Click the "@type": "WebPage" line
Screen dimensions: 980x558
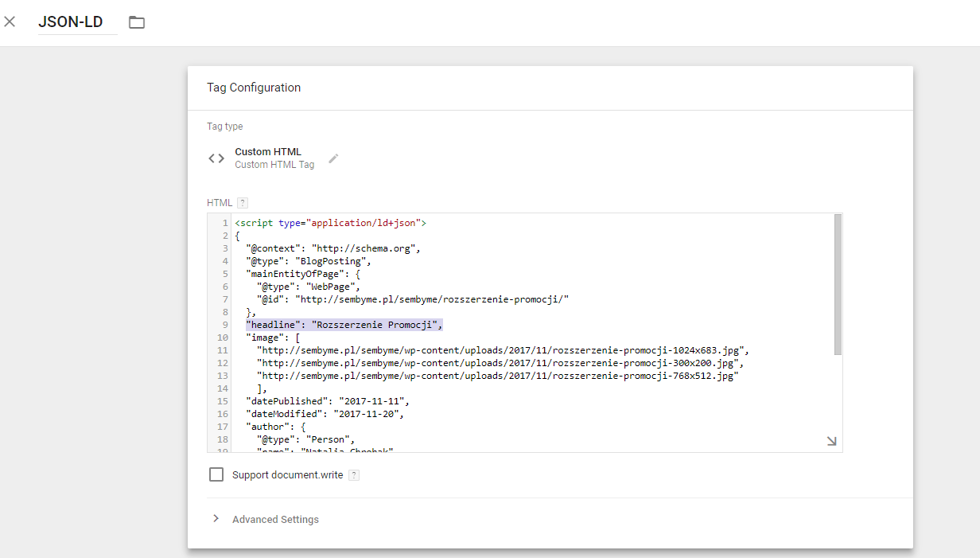click(309, 287)
